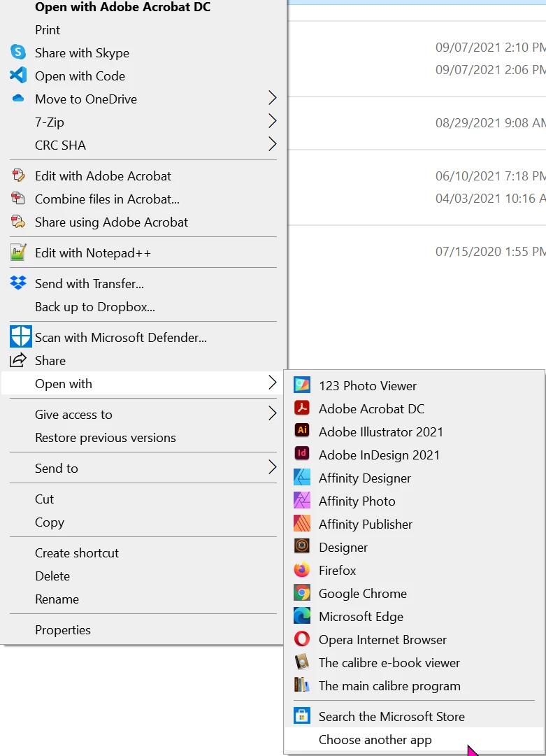Click the main calibre program books icon
546x756 pixels.
point(302,685)
